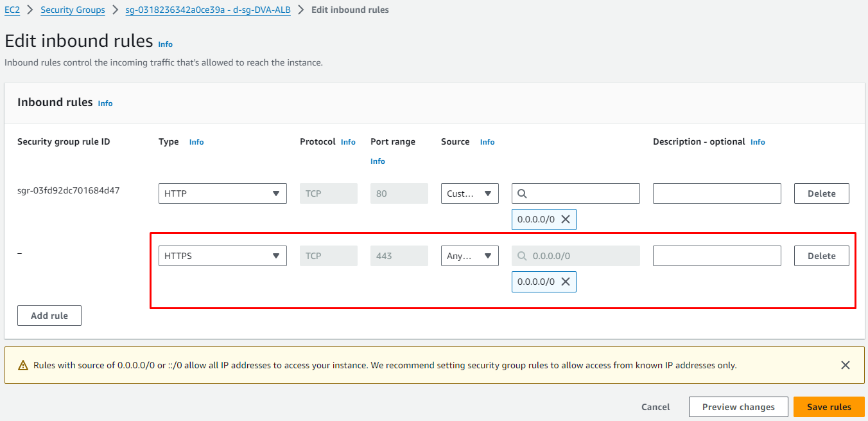
Task: Open Info link next to Inbound rules title
Action: pyautogui.click(x=105, y=103)
